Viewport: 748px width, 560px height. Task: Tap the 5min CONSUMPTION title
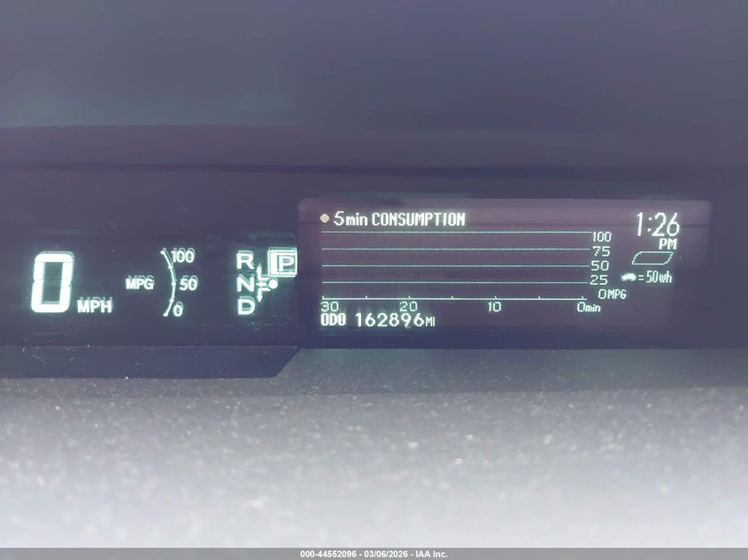coord(399,219)
